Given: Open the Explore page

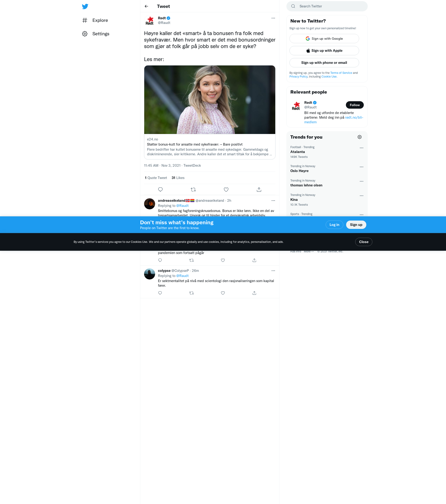Looking at the screenshot, I should [x=95, y=20].
